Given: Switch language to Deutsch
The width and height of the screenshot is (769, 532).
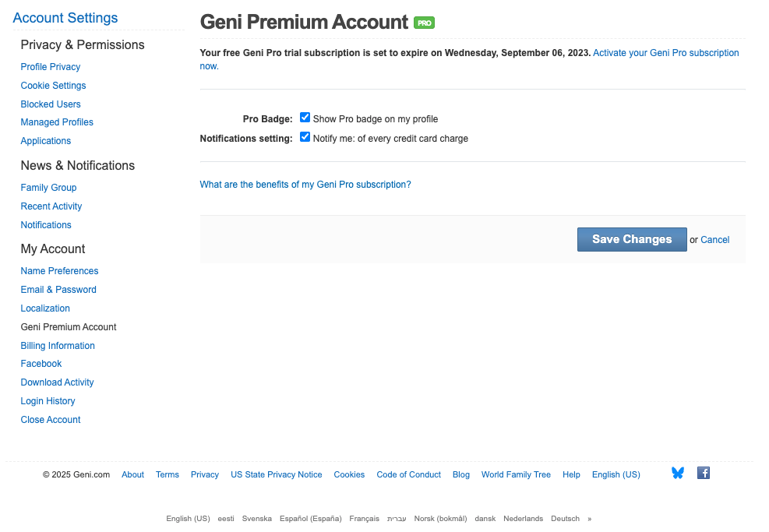Looking at the screenshot, I should 565,519.
